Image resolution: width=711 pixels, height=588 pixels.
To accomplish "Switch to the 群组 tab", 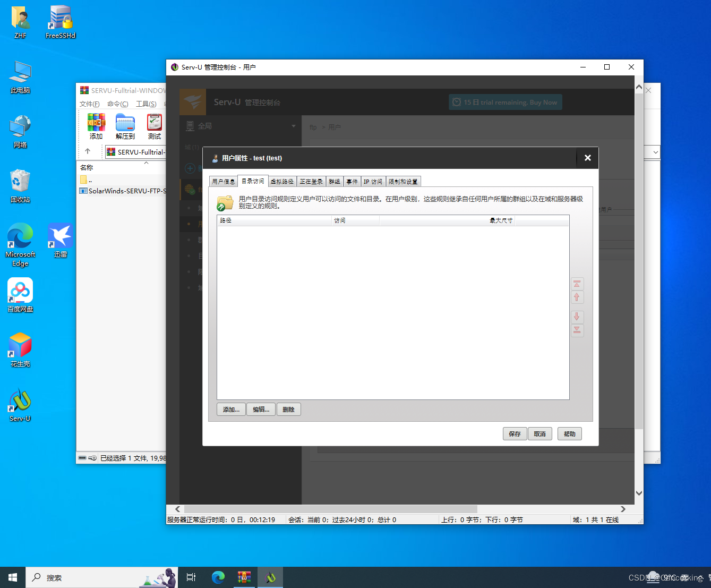I will [x=335, y=182].
